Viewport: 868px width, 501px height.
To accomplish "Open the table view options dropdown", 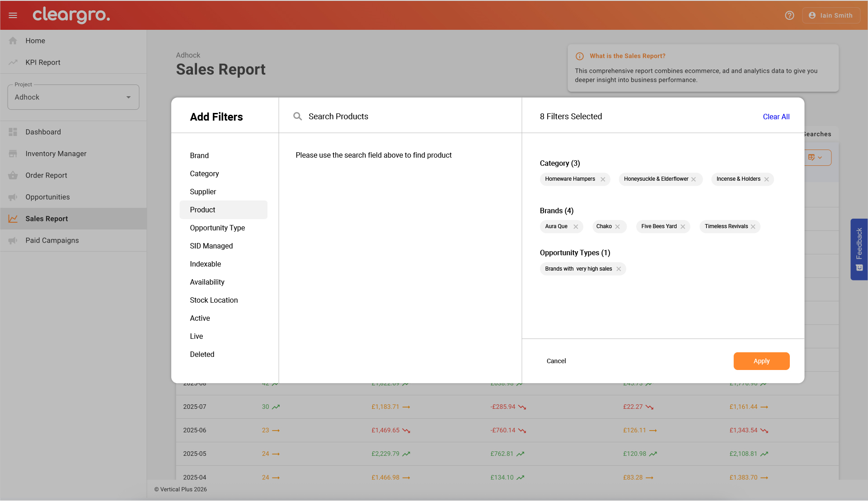I will pos(817,158).
